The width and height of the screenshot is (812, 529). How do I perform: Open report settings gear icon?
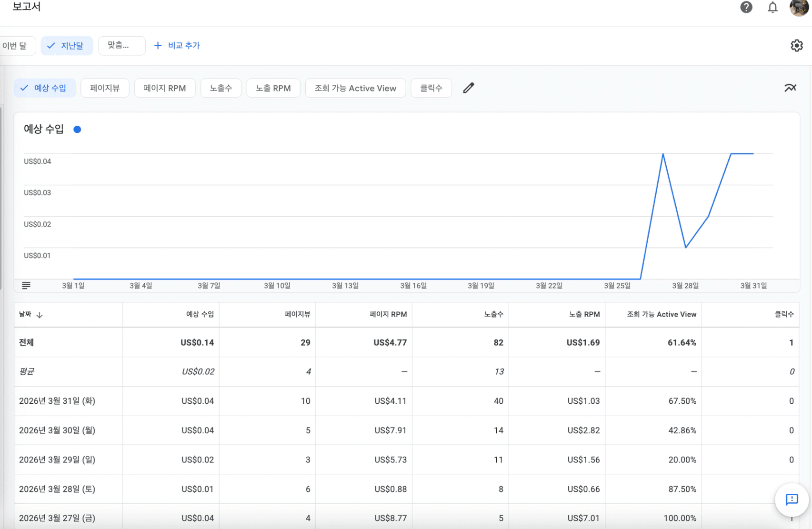pos(796,46)
